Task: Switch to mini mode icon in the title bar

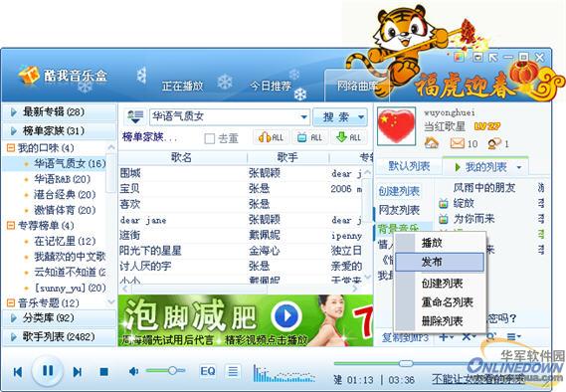Action: coord(477,57)
